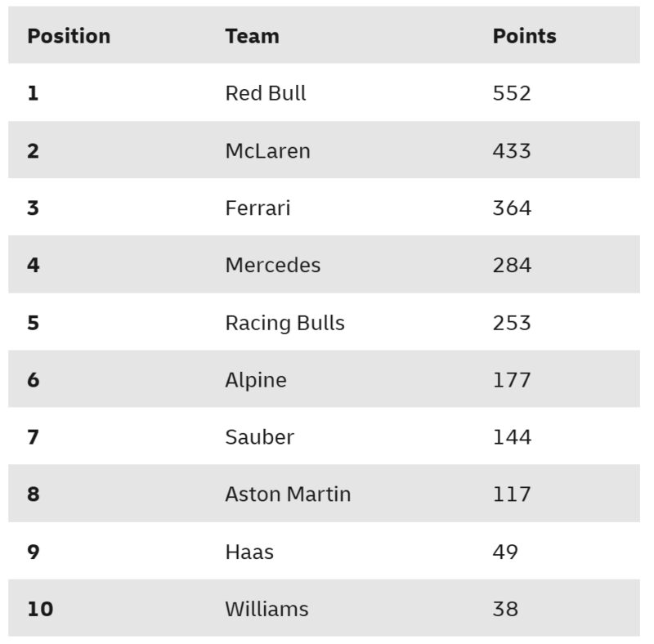The image size is (654, 644).
Task: Click Alpine's 177 points value
Action: click(512, 380)
